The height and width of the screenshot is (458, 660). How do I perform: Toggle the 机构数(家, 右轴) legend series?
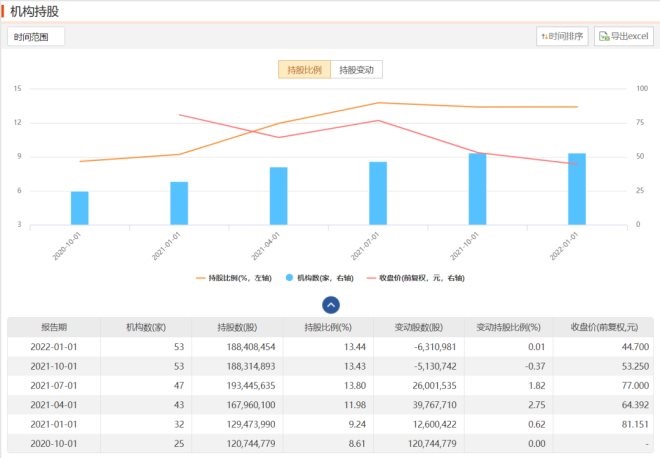point(320,277)
